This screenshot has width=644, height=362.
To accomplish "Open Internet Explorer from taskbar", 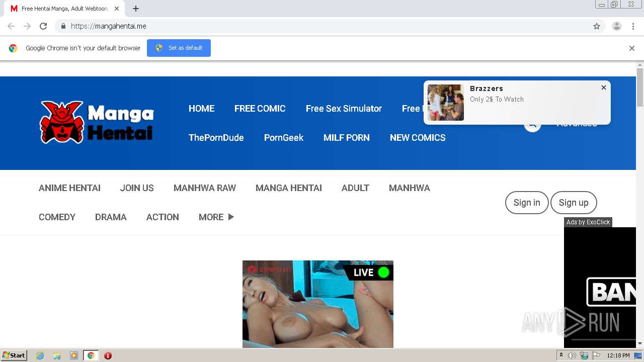I will pos(40,355).
